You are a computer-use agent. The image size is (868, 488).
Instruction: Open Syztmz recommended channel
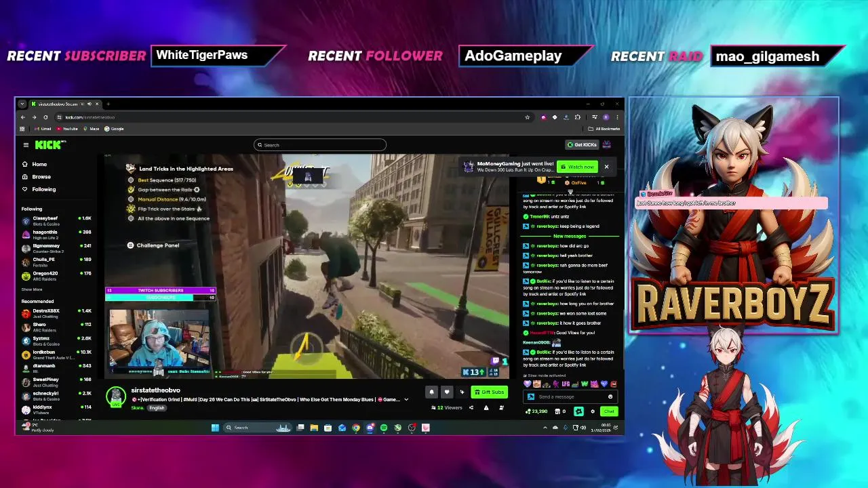tap(56, 340)
